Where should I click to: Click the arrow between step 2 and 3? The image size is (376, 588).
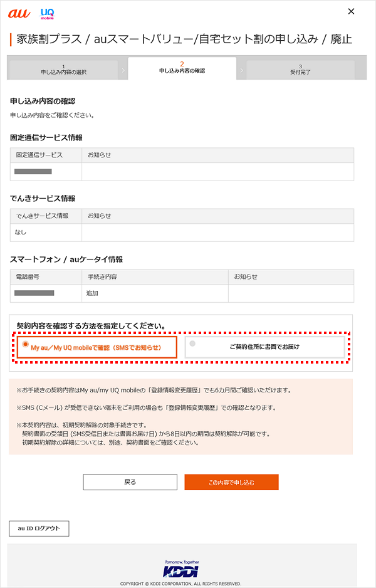pyautogui.click(x=241, y=70)
